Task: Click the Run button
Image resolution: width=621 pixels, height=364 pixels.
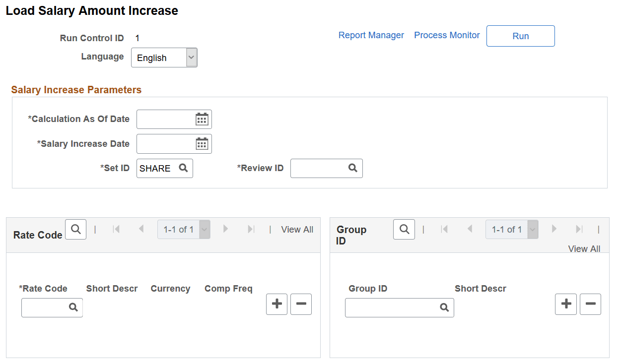Action: [x=520, y=36]
